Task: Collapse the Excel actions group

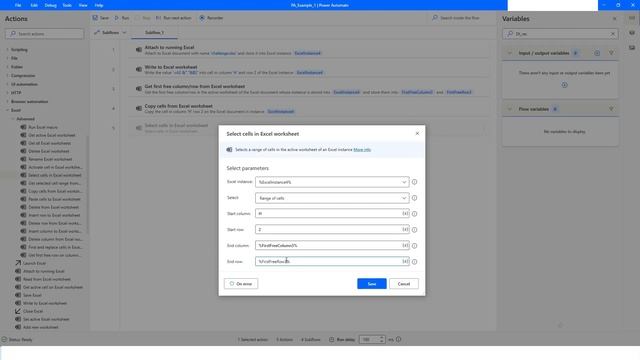Action: [8, 110]
